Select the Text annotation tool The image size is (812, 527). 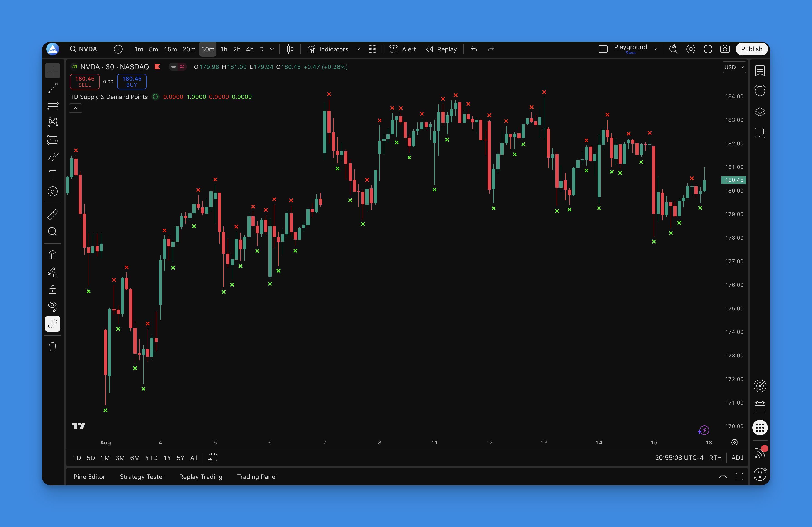click(53, 174)
